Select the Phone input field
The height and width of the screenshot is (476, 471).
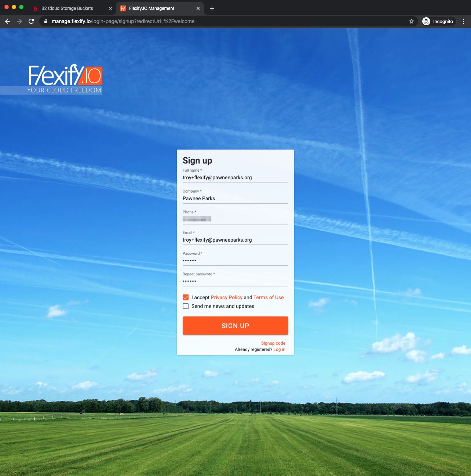click(235, 219)
